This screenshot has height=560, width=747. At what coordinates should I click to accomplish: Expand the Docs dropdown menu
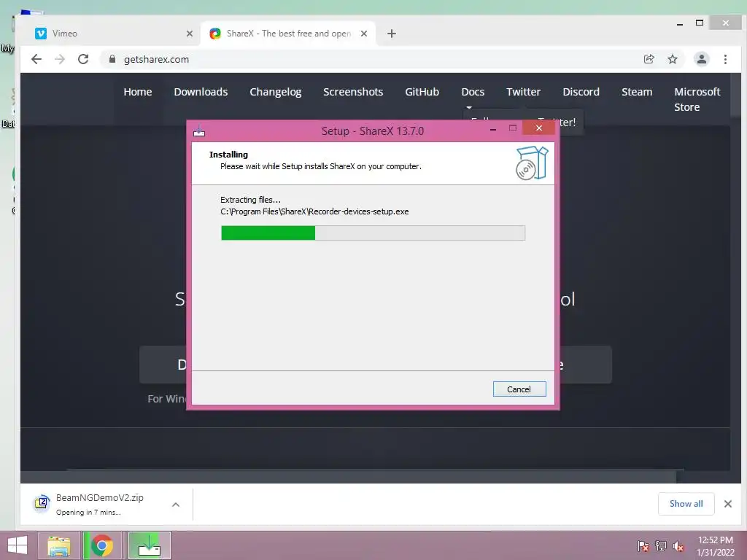[473, 93]
